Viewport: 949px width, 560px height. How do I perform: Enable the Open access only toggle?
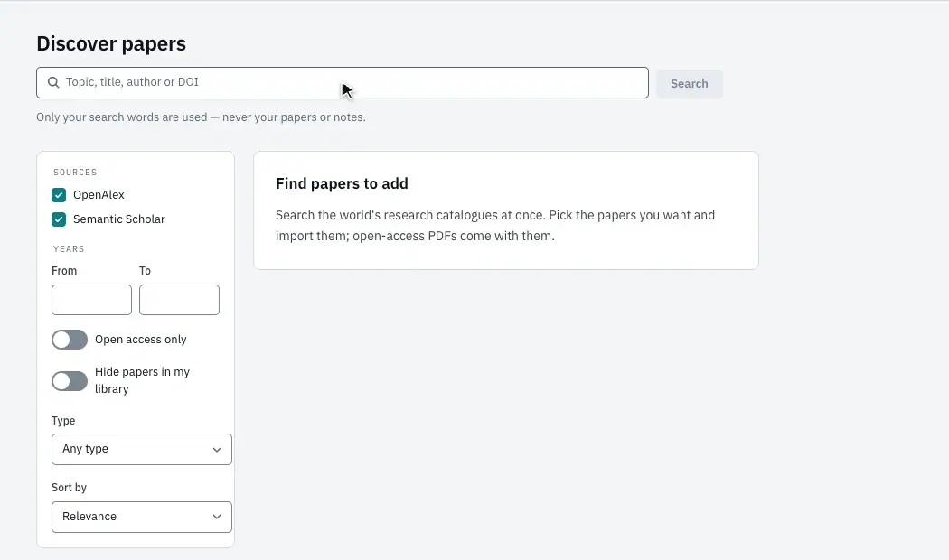[x=70, y=340]
